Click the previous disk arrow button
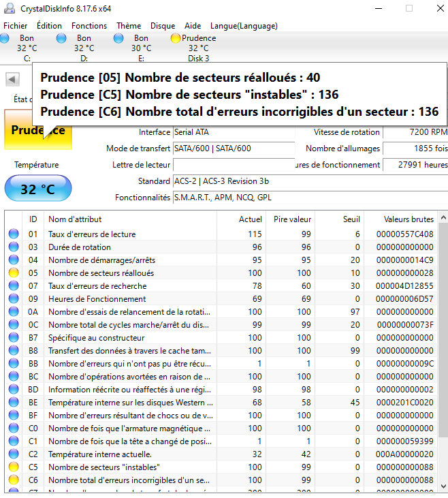This screenshot has width=448, height=498. 12,79
